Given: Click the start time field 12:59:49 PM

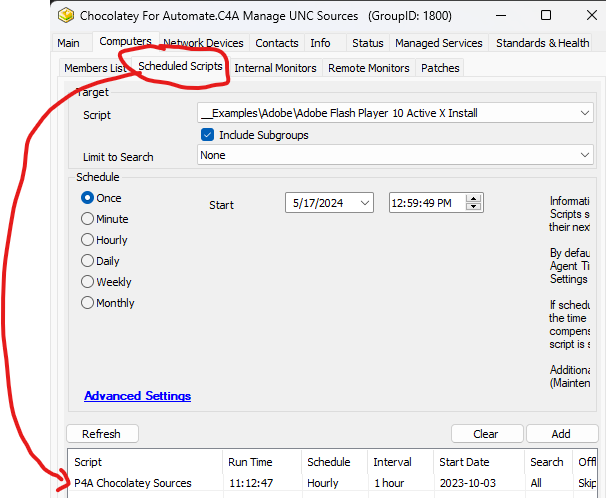Looking at the screenshot, I should coord(422,203).
